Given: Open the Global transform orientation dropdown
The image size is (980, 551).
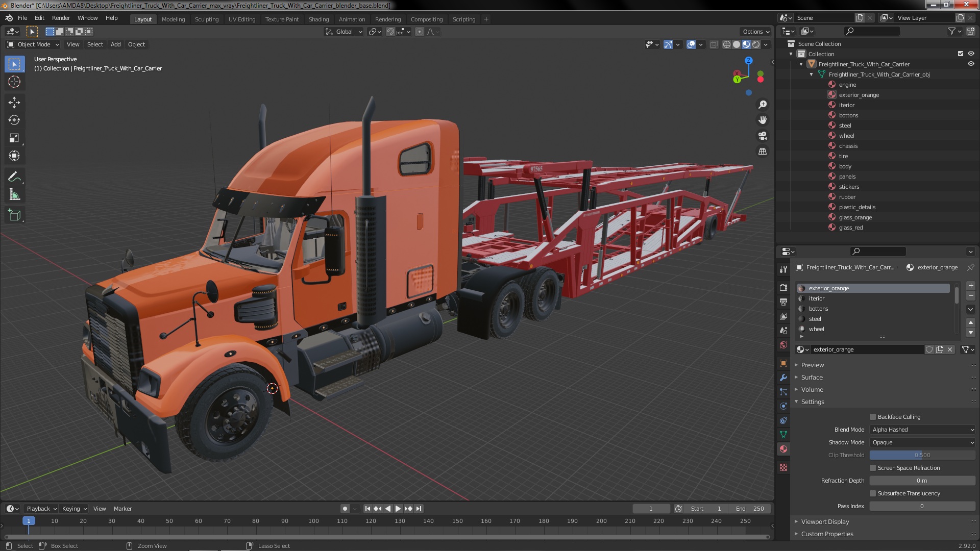Looking at the screenshot, I should point(344,32).
